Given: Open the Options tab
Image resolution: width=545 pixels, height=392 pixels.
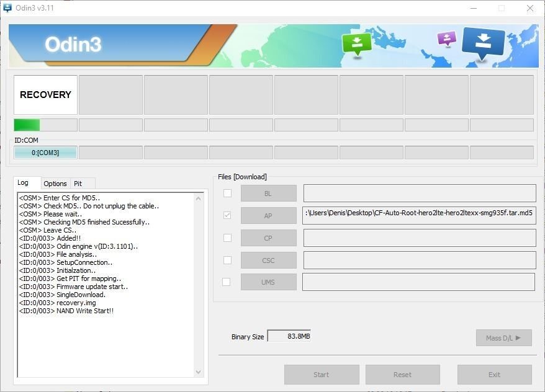Looking at the screenshot, I should (55, 184).
